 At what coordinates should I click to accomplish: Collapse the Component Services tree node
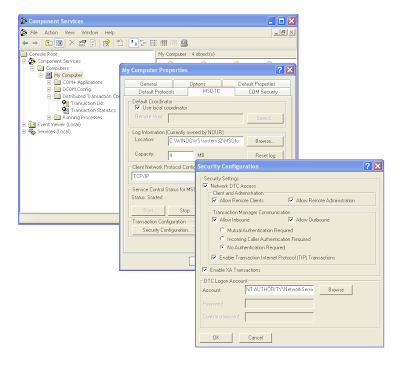click(x=24, y=61)
